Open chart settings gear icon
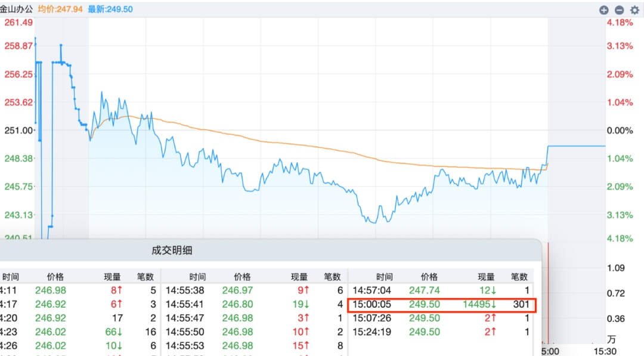The image size is (644, 356). [x=634, y=10]
